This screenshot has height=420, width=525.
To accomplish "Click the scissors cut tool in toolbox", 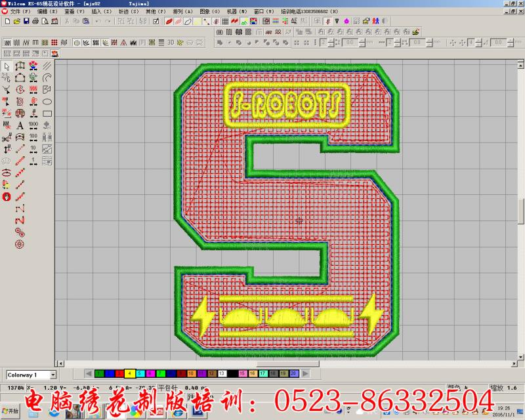I will click(7, 138).
